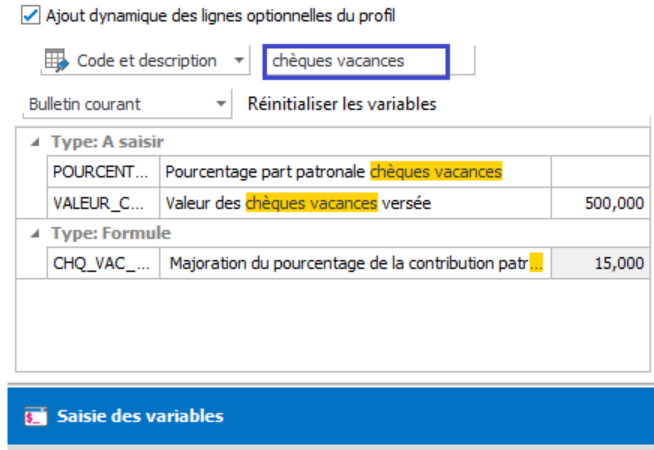The image size is (654, 450).
Task: Click the Code et description button label
Action: (147, 61)
